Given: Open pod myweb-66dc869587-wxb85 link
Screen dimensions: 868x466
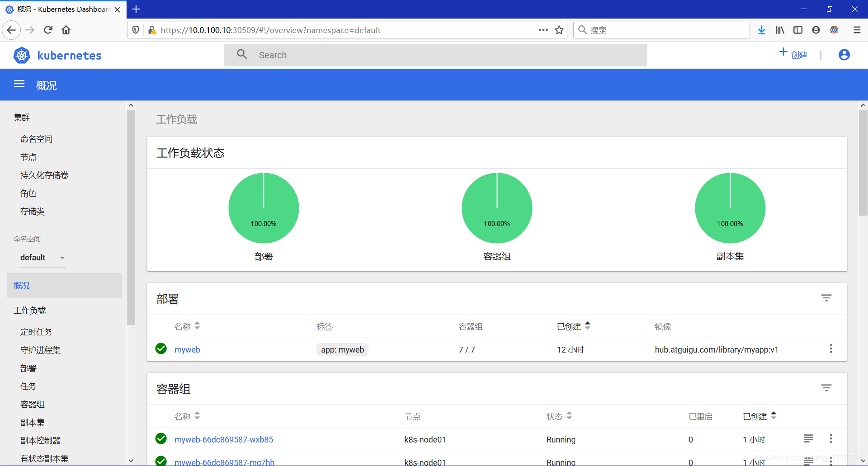Looking at the screenshot, I should tap(224, 439).
